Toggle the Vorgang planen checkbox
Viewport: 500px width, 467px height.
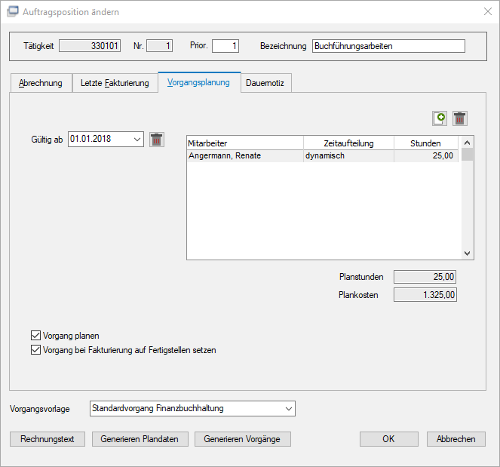point(36,335)
